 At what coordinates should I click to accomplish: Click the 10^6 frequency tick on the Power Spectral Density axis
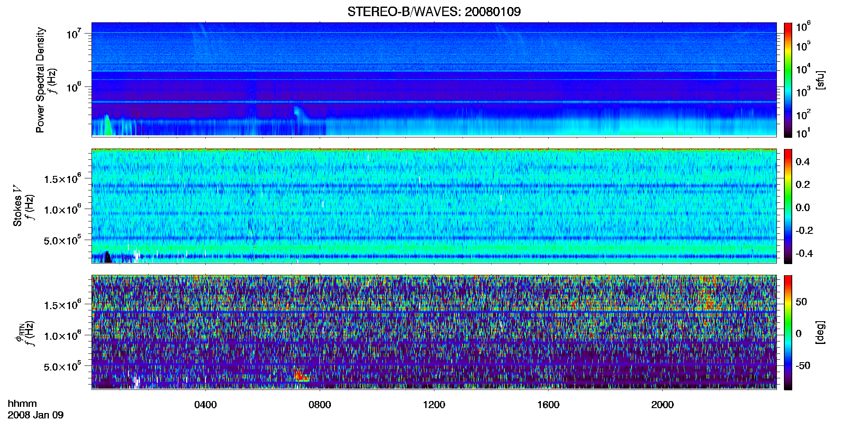click(74, 87)
